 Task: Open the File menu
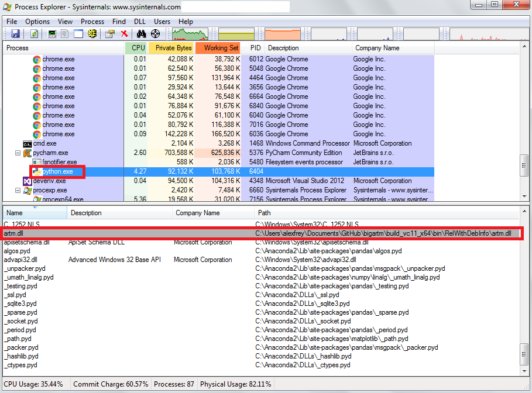tap(12, 22)
